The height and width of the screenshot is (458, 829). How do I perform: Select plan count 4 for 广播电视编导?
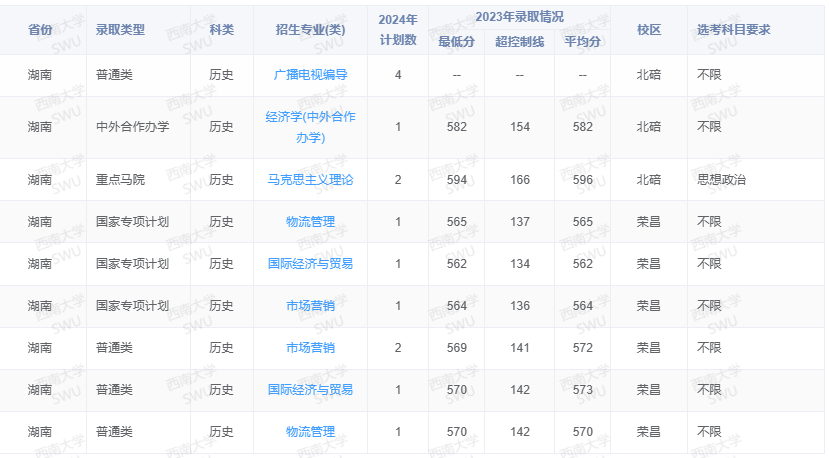[x=398, y=75]
